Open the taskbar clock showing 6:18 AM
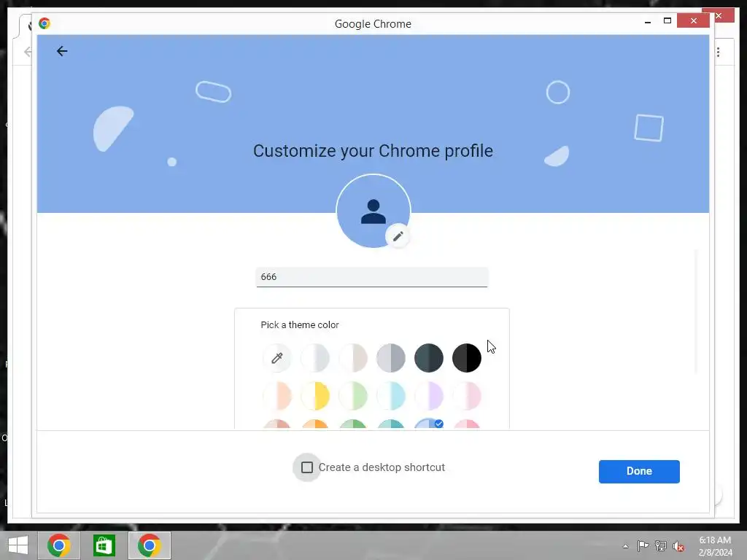Viewport: 747px width, 560px height. [715, 546]
